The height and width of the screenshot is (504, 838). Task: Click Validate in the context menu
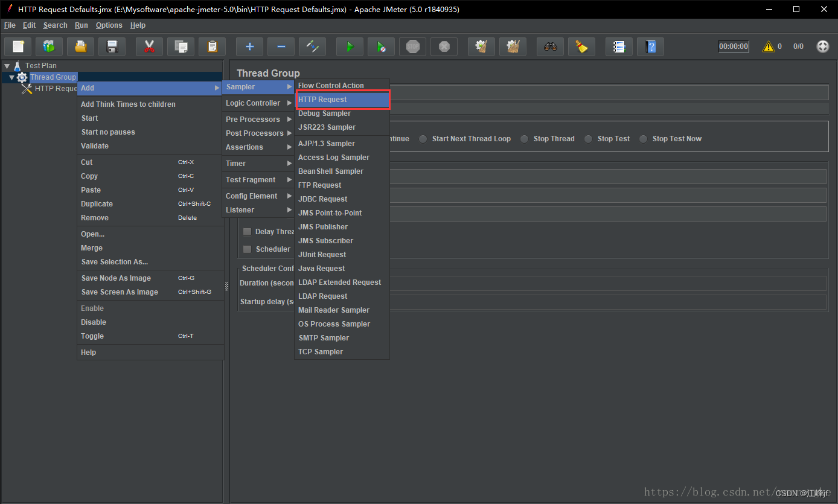point(150,146)
